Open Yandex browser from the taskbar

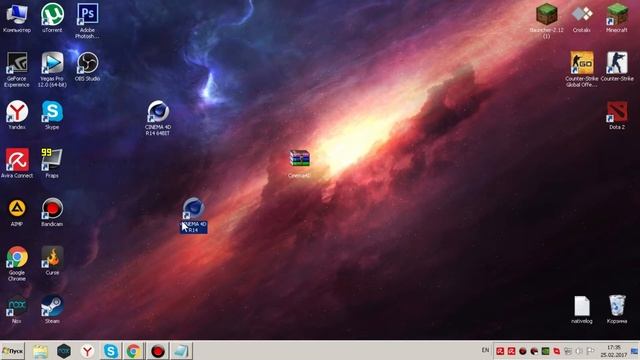click(x=87, y=351)
